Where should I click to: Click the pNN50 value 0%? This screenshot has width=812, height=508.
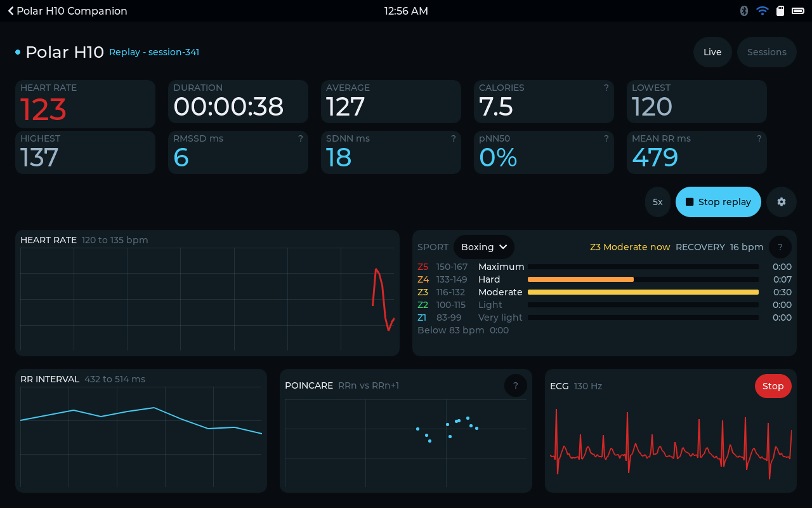(x=498, y=157)
